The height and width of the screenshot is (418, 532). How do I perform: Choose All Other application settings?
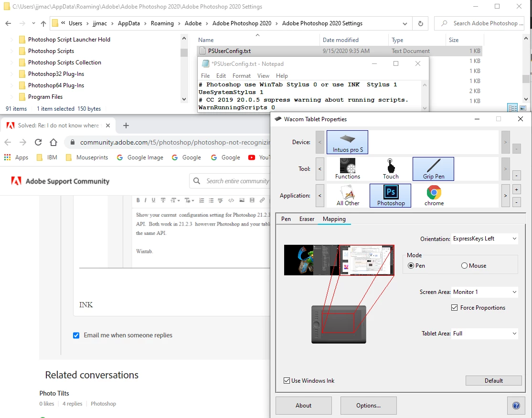[348, 196]
